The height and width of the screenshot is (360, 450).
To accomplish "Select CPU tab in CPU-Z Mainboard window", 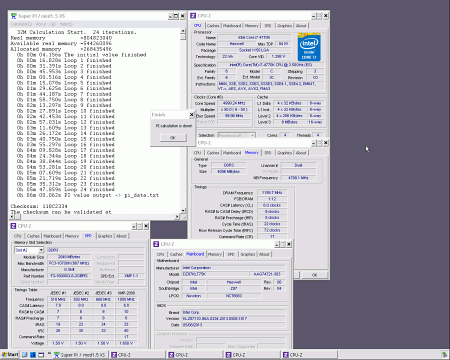I will pos(160,254).
